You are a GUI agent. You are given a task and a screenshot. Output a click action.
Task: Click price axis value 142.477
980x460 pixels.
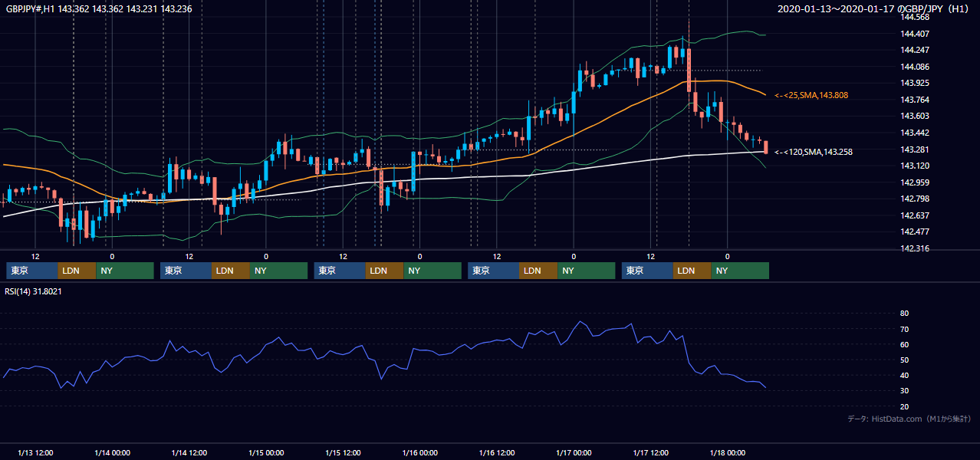point(915,232)
